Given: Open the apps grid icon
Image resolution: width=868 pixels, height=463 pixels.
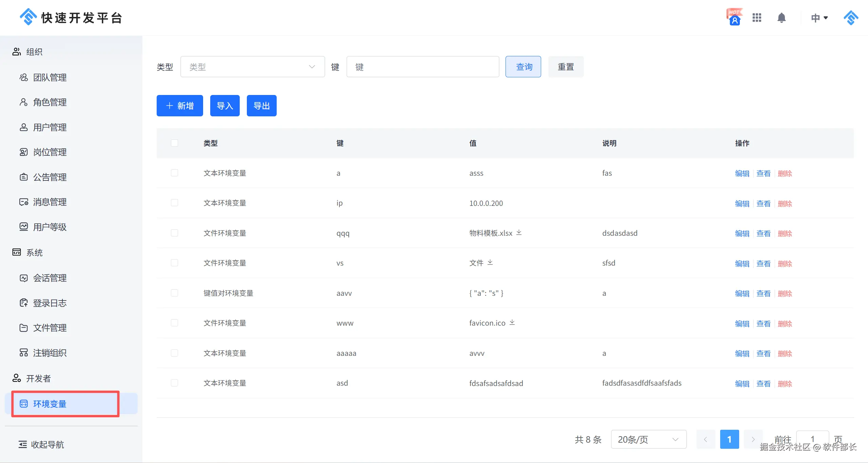Looking at the screenshot, I should coord(757,18).
